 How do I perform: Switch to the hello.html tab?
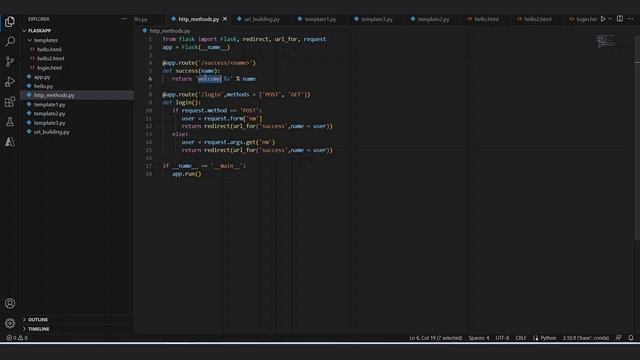pyautogui.click(x=483, y=19)
